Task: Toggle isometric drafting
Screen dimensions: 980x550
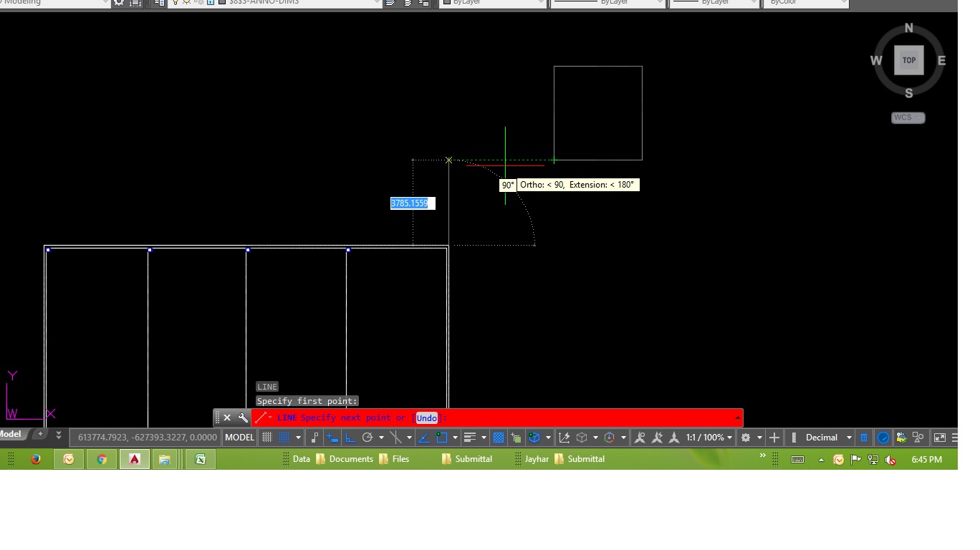Action: (395, 438)
